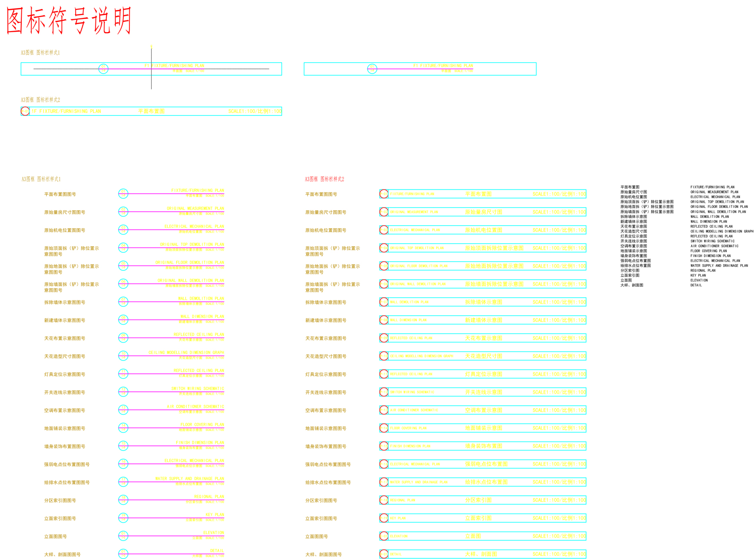The image size is (756, 559).
Task: Click yellow text 墙身装饰布置图 in title bar
Action: coord(483,446)
